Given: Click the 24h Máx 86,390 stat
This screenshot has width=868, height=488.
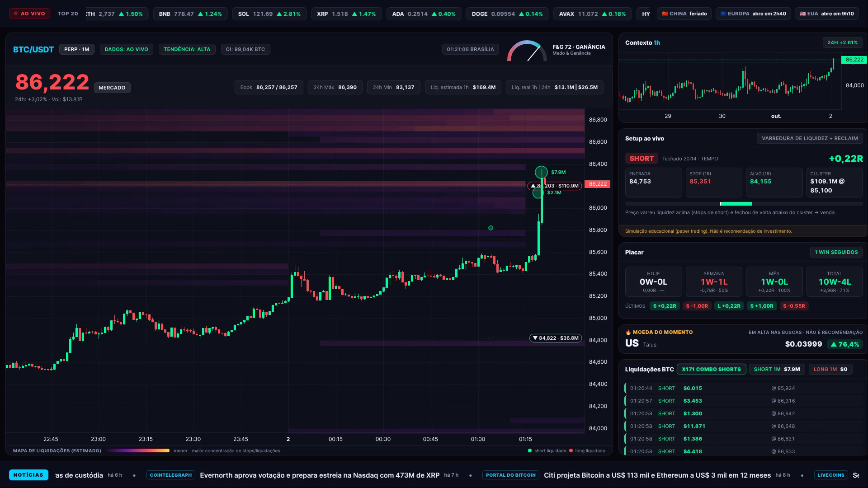Looking at the screenshot, I should tap(335, 87).
